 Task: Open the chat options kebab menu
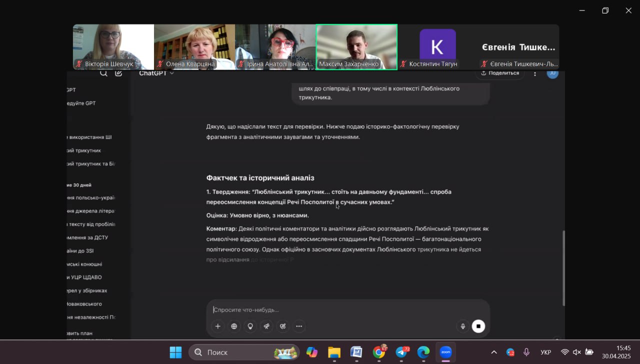(534, 73)
